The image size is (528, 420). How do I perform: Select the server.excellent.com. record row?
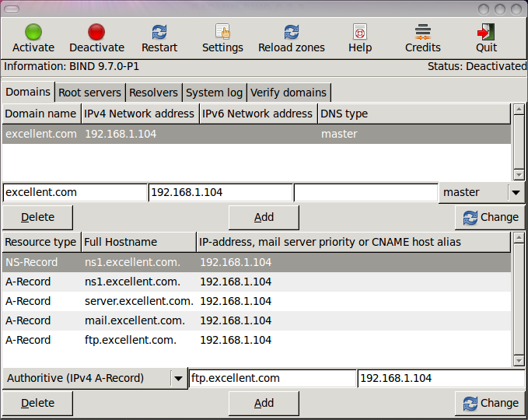(x=257, y=301)
